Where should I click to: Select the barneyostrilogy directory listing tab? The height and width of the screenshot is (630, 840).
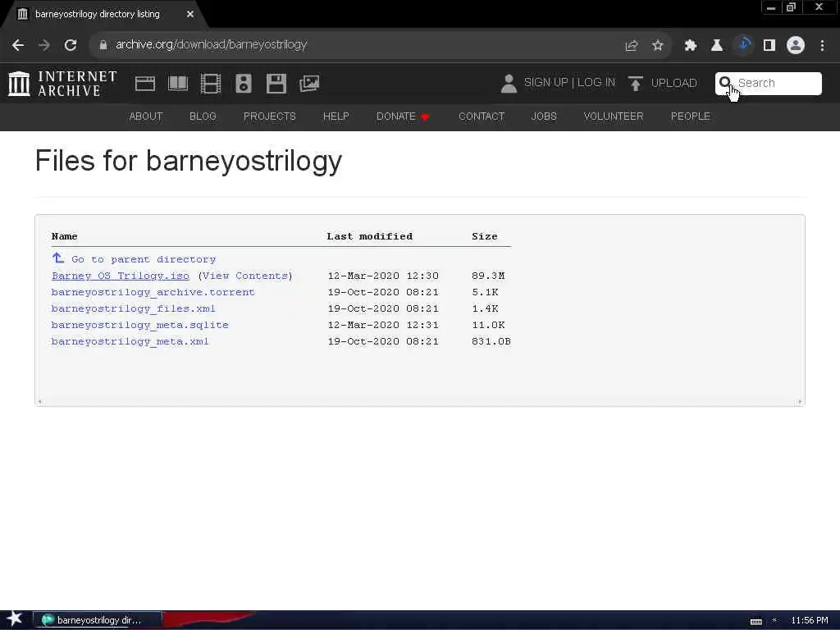point(104,15)
